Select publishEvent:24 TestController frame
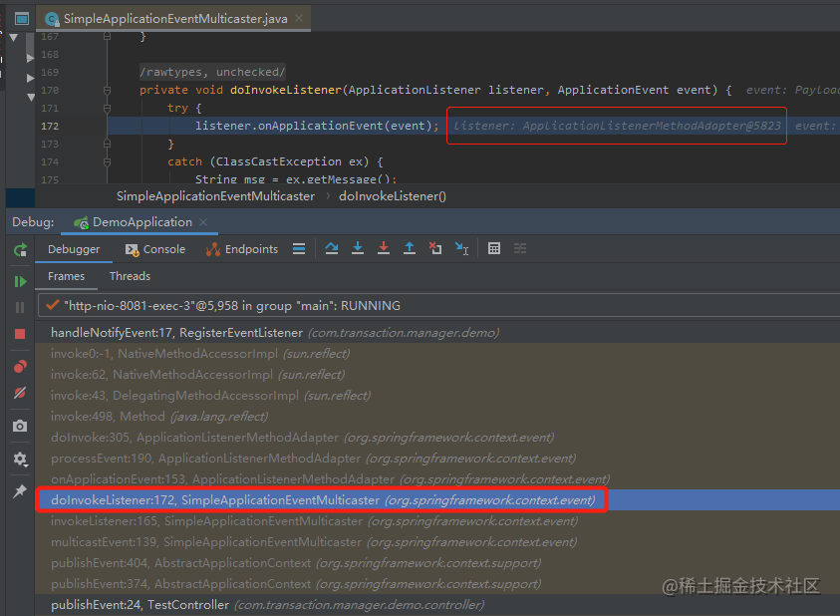 [437, 605]
